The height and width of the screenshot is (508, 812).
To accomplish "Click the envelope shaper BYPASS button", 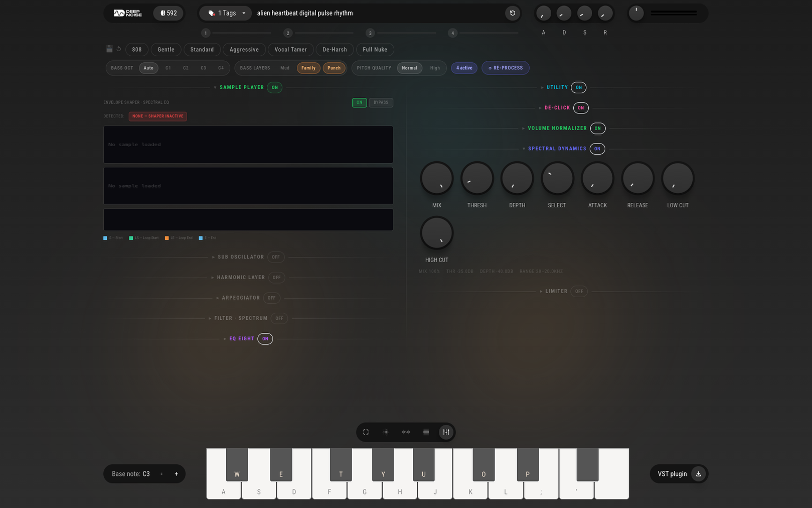I will (381, 103).
